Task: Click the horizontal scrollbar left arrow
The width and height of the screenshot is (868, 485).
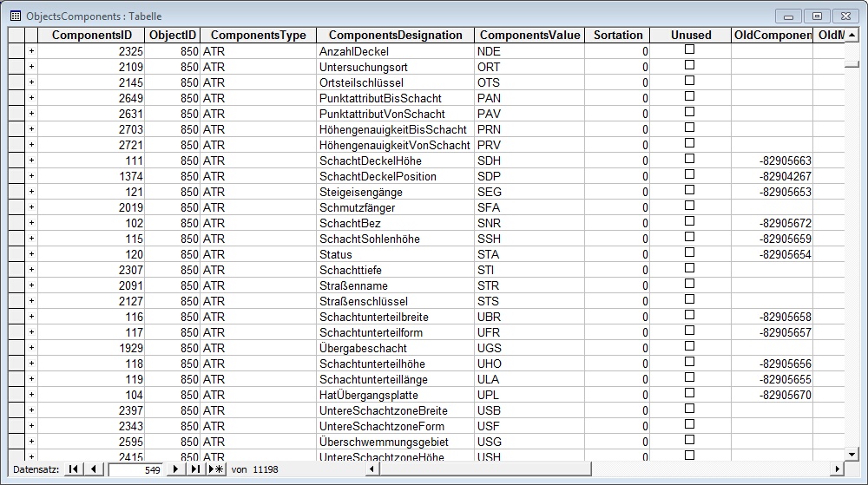Action: pyautogui.click(x=372, y=469)
